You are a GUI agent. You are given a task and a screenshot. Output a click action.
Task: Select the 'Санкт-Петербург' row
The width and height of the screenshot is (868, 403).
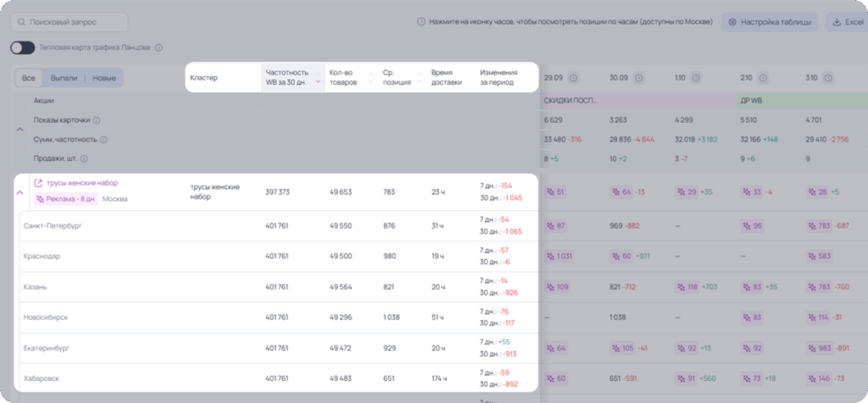tap(278, 225)
